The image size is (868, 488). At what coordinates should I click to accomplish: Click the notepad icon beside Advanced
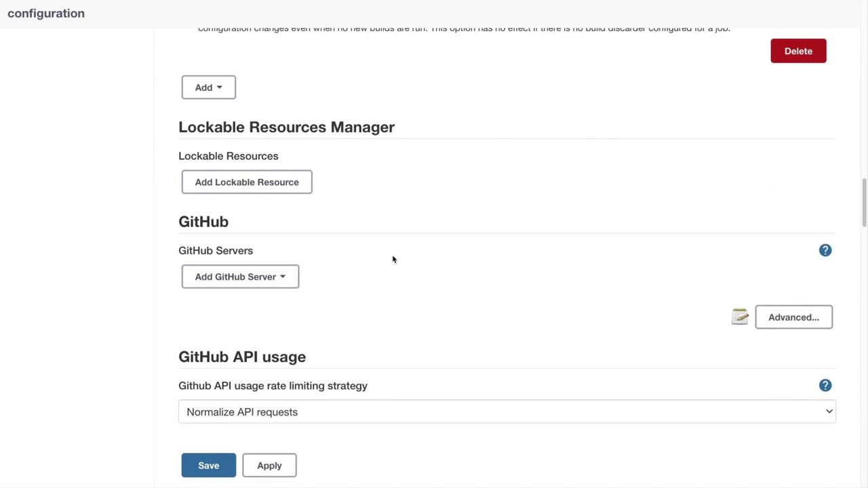(x=740, y=317)
